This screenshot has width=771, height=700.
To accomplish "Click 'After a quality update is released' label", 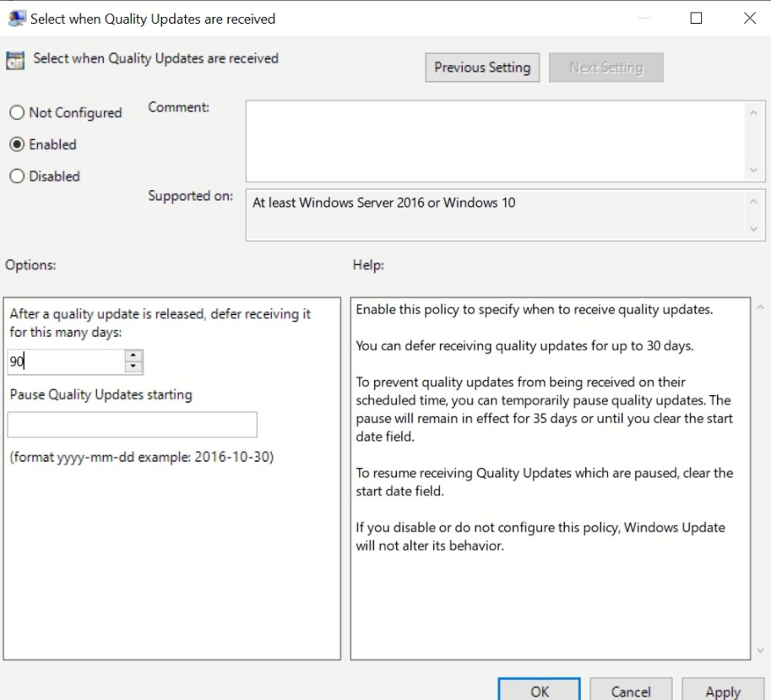I will 160,323.
